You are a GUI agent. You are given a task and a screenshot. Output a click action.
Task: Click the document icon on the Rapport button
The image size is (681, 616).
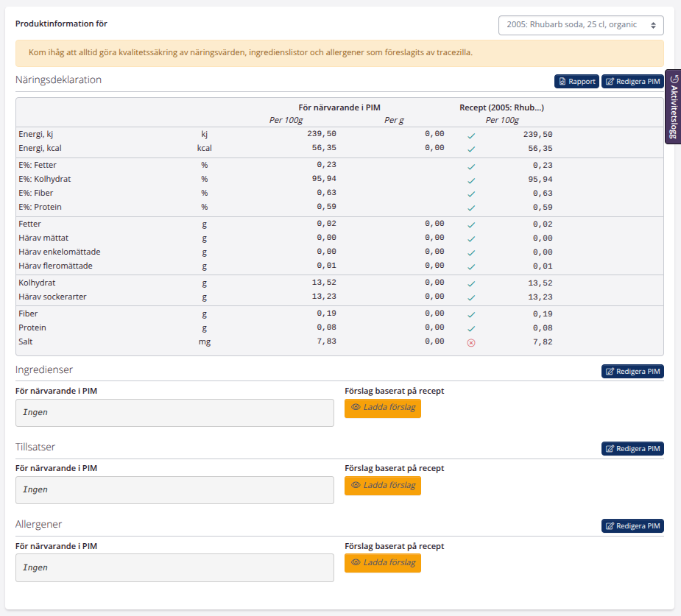(564, 81)
